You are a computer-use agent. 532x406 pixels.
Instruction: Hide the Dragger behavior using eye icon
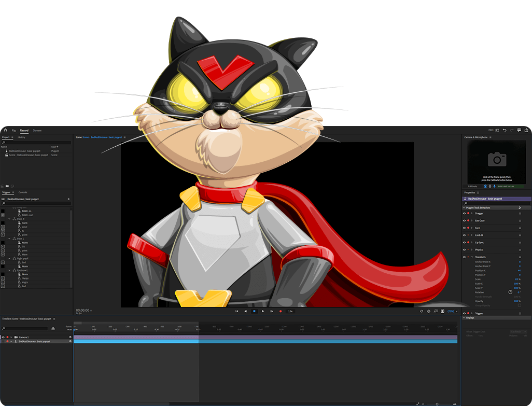(464, 213)
